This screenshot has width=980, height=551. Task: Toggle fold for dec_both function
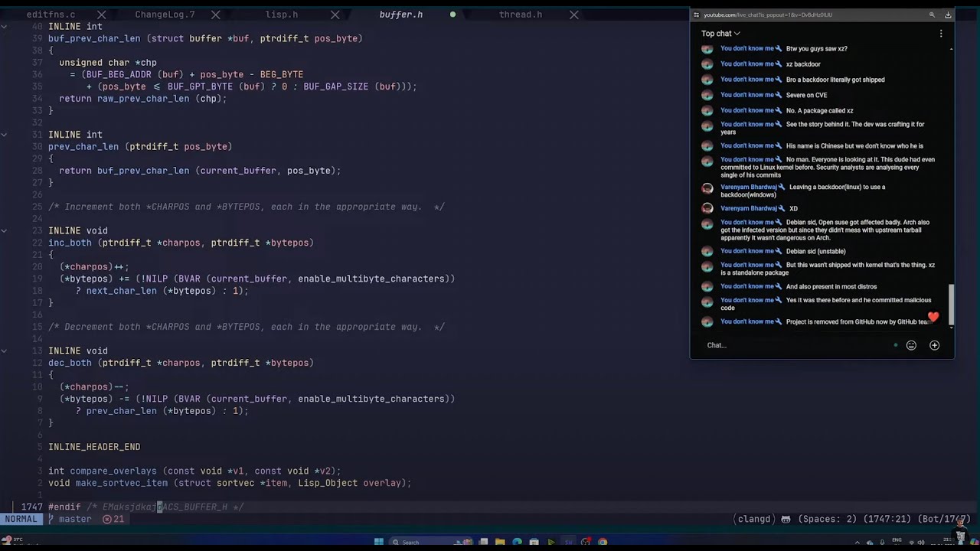(x=5, y=350)
